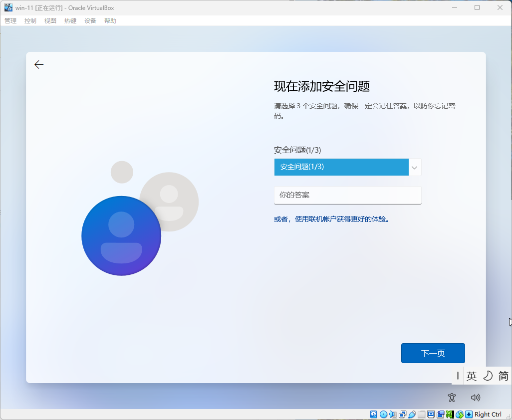Click the display settings status icon
The image size is (512, 420).
pos(431,415)
